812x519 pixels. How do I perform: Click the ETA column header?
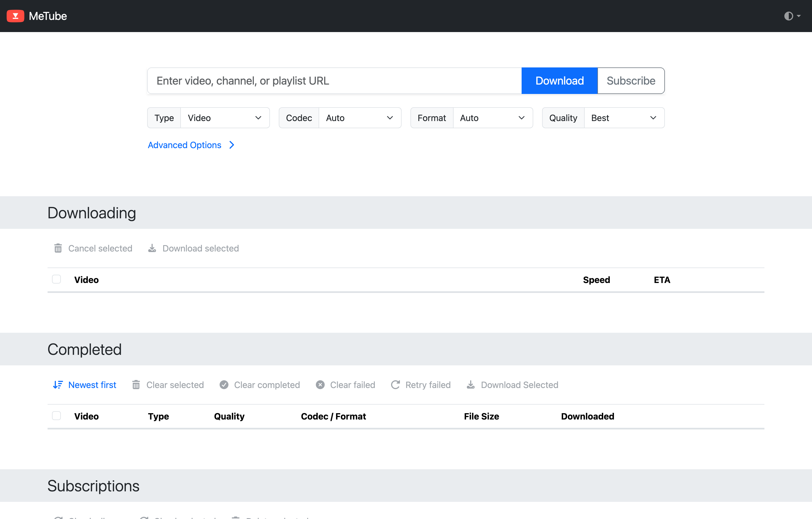(x=662, y=280)
